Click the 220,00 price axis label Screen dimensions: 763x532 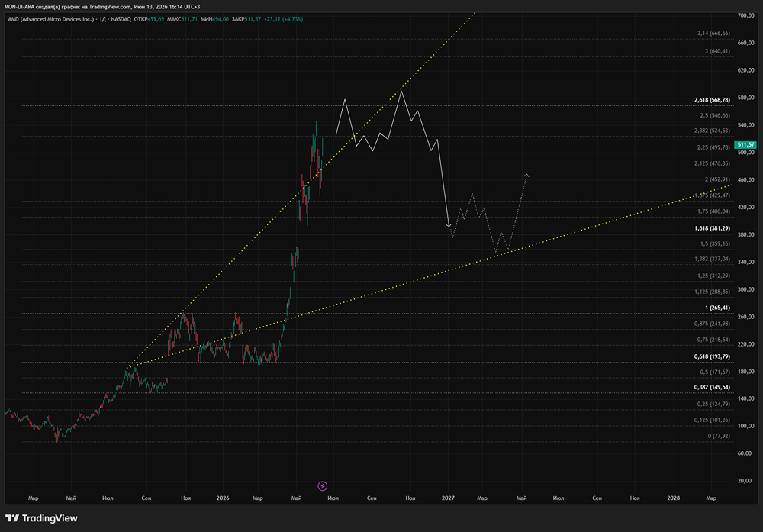pos(745,344)
